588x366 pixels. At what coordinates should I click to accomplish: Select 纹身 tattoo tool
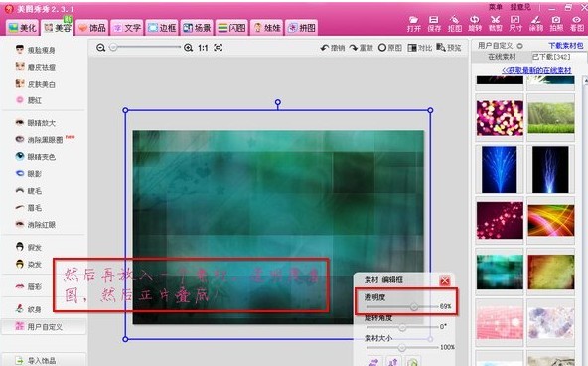(29, 309)
